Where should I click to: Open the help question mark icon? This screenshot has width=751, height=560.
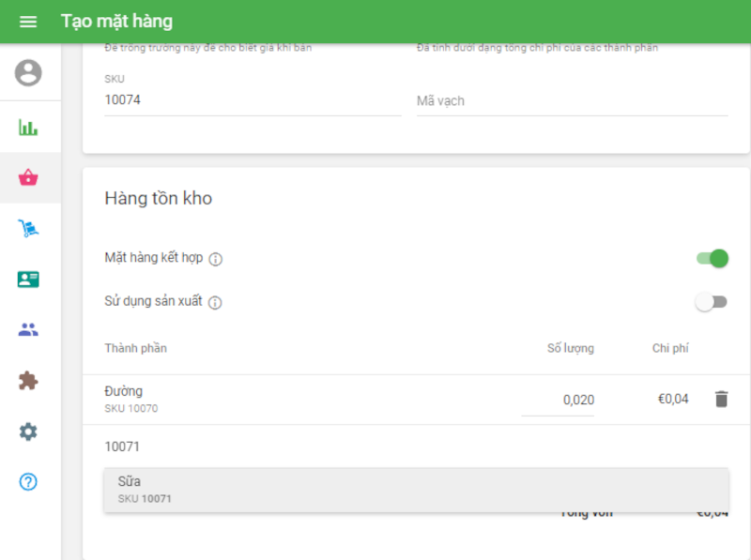29,482
